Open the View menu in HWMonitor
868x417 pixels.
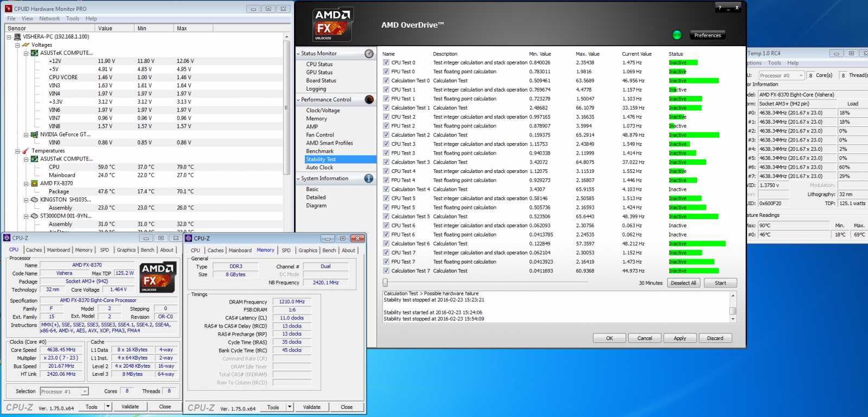tap(27, 18)
